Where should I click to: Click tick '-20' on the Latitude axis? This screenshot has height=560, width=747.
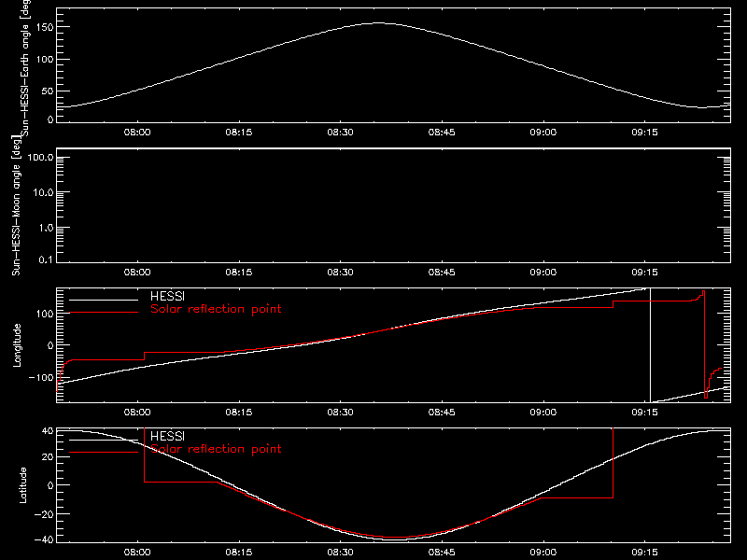44,514
